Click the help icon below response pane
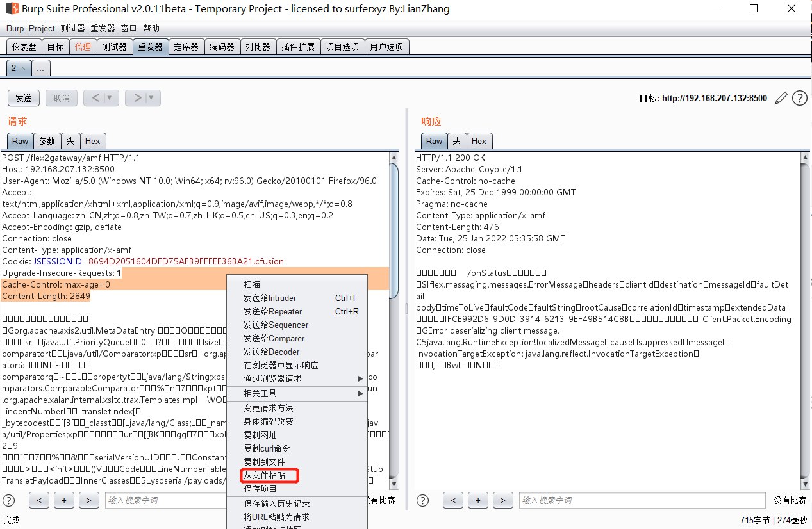 [422, 500]
